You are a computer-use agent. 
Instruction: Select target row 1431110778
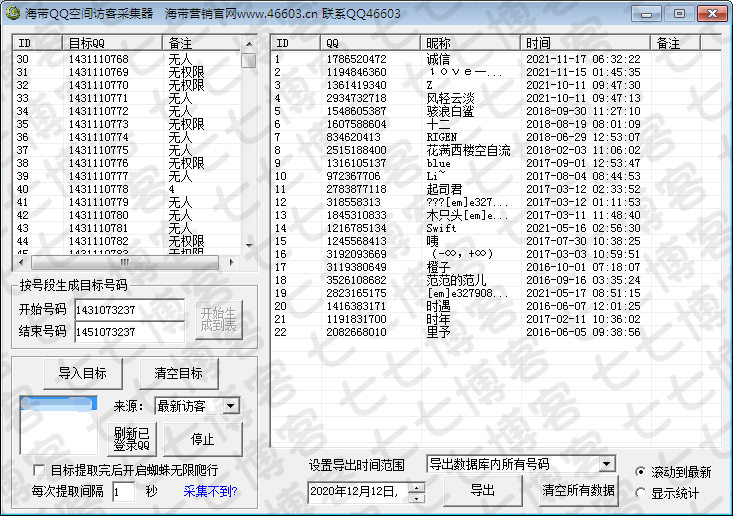(127, 189)
